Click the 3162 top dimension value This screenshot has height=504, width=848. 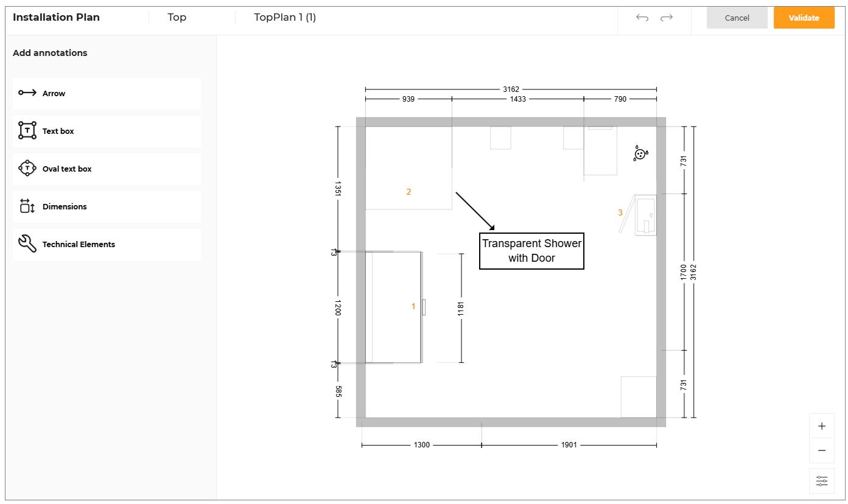point(511,89)
